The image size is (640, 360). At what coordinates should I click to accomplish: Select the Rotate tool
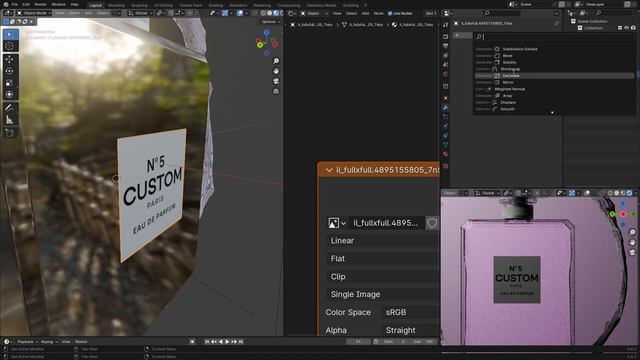point(10,71)
